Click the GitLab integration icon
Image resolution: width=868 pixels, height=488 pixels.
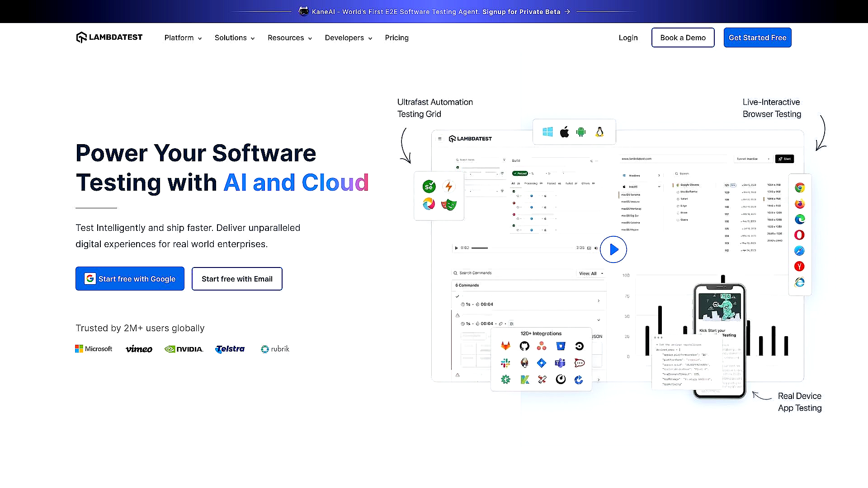(505, 346)
